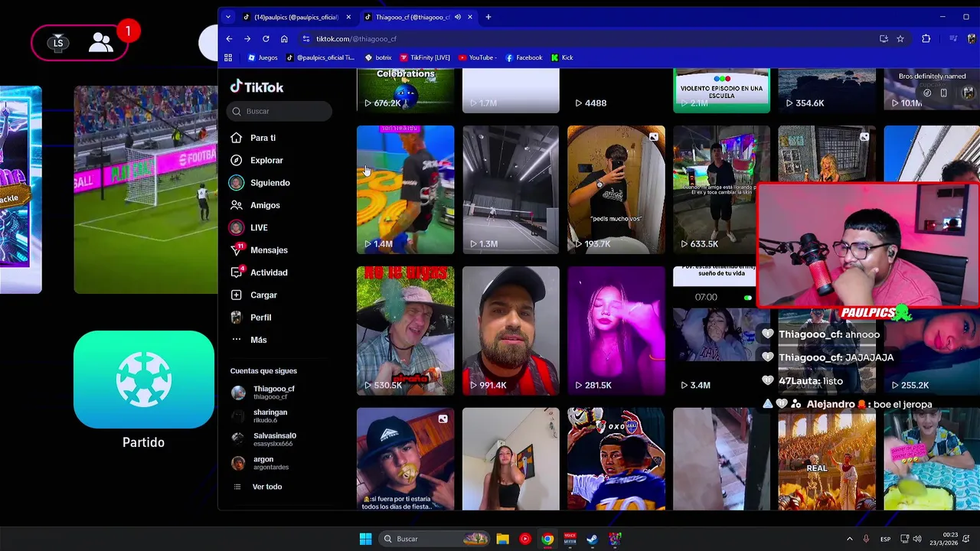Open followed account Salvasinsal0
Viewport: 980px width, 551px height.
coord(274,439)
